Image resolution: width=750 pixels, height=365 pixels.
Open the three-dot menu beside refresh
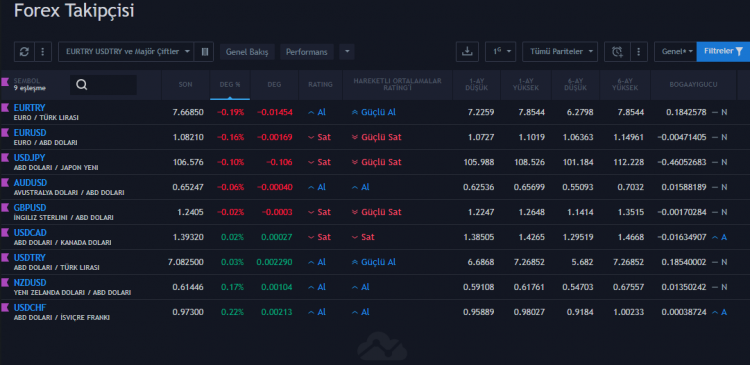click(43, 52)
